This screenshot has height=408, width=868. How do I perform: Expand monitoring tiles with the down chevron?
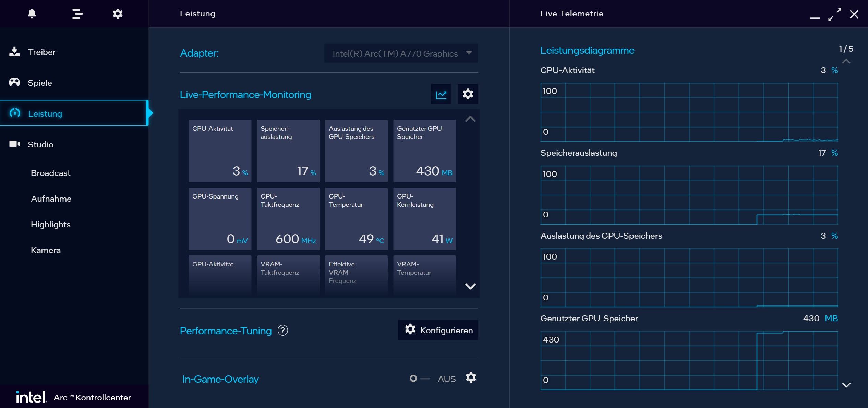pos(470,286)
